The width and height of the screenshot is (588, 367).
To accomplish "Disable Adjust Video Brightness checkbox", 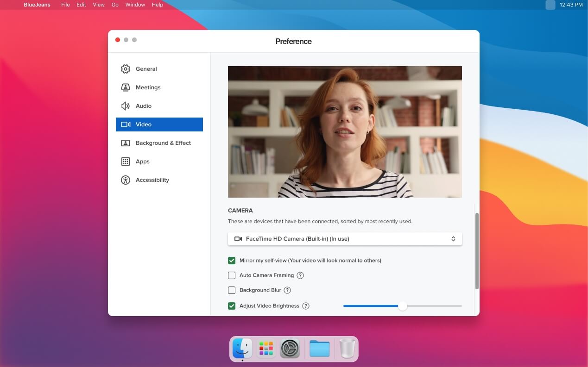I will (x=232, y=306).
